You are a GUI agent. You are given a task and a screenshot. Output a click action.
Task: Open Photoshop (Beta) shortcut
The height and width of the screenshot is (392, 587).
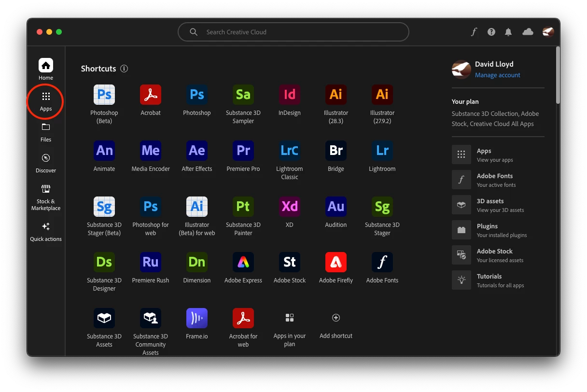pos(104,95)
